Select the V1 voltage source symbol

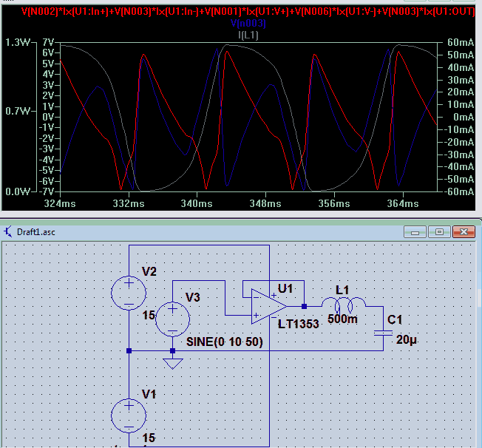coord(129,415)
